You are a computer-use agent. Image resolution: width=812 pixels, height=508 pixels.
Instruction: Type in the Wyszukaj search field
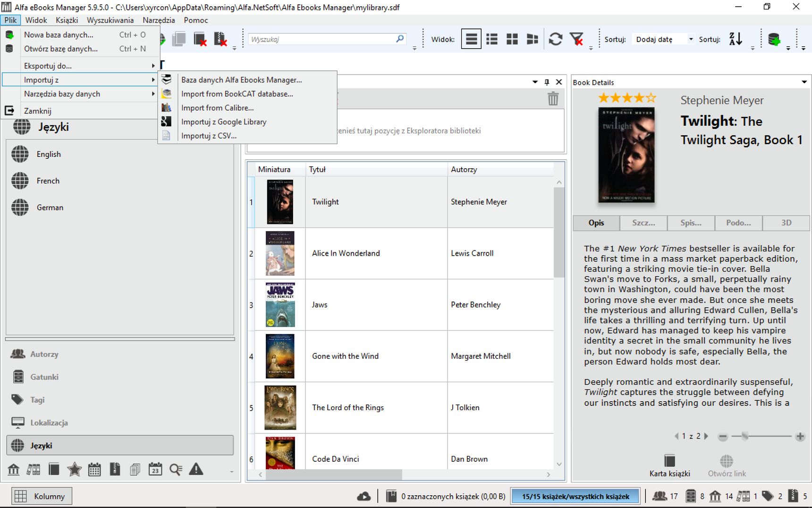(322, 39)
